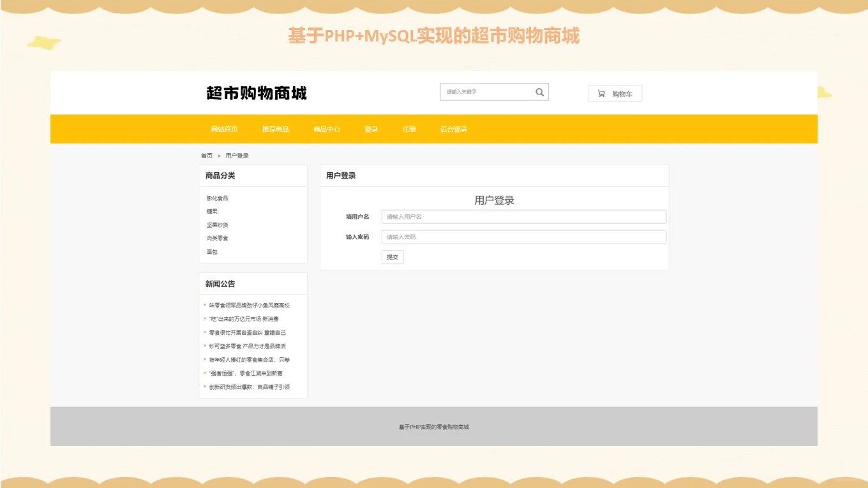Screen dimensions: 868x488
Task: Click the password input field
Action: click(x=523, y=237)
